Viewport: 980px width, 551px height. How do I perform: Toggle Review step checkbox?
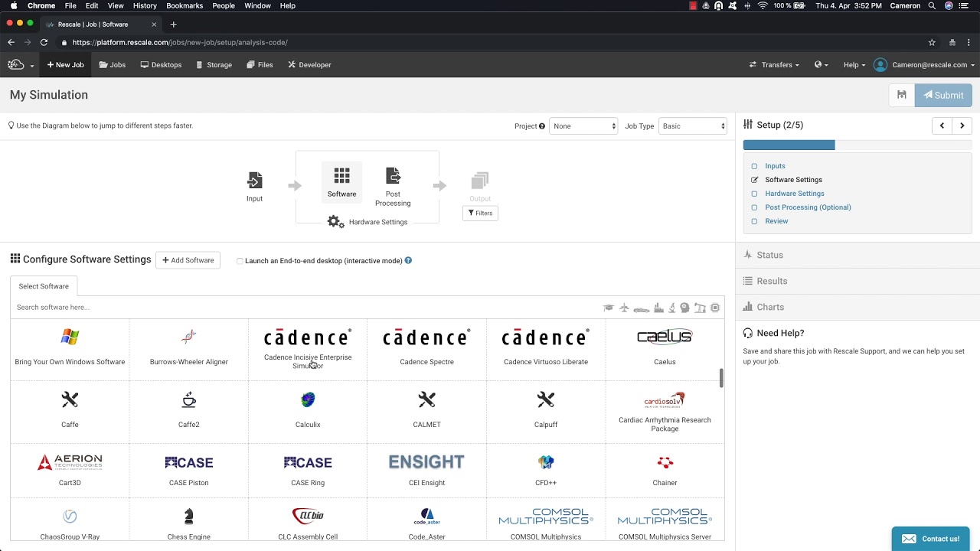point(754,221)
